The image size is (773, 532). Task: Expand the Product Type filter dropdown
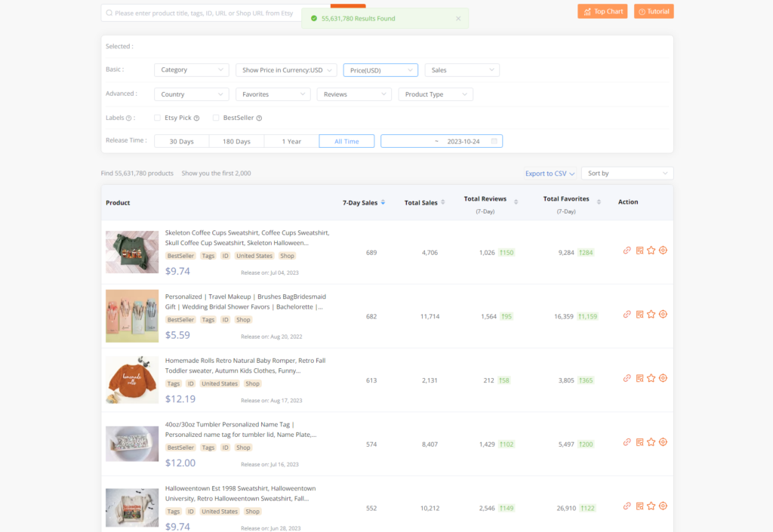[436, 94]
